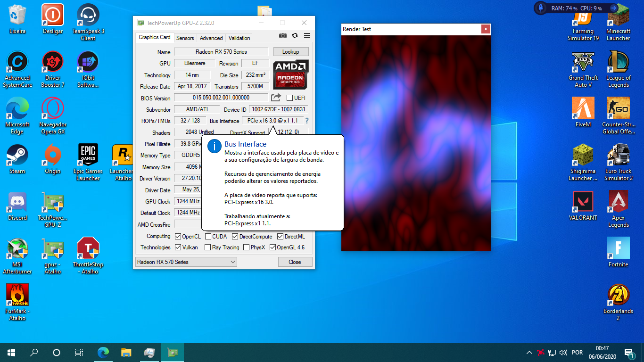Click the GPU-Z refresh icon
644x362 pixels.
tap(295, 35)
